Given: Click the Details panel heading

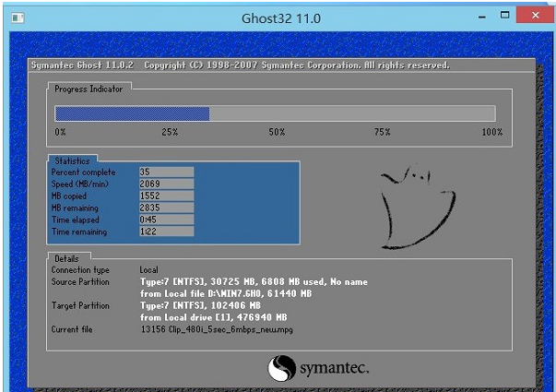Looking at the screenshot, I should (66, 259).
